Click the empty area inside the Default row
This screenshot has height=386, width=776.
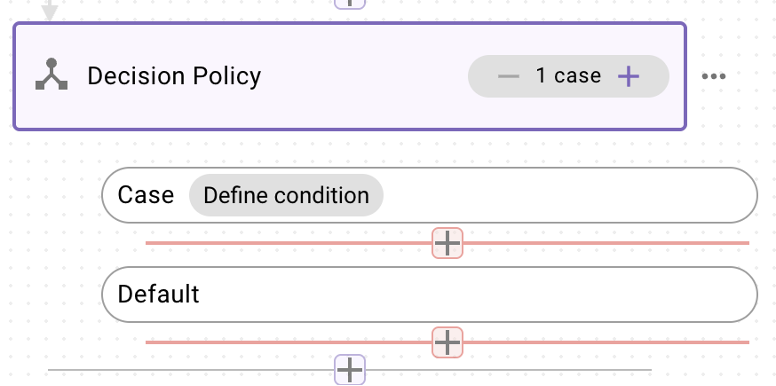click(475, 294)
